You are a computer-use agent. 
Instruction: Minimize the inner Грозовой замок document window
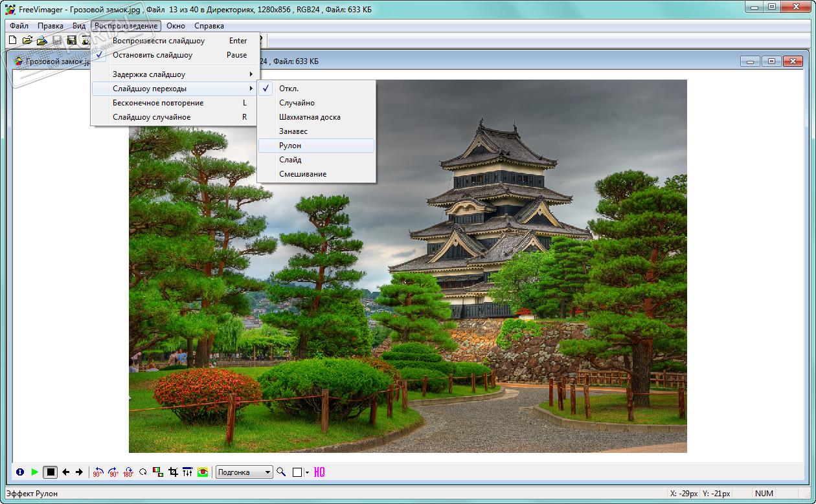tap(751, 61)
